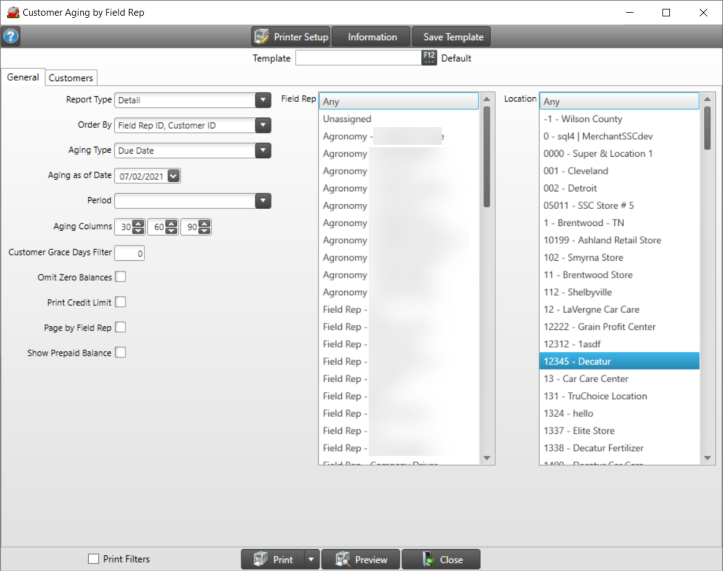Screen dimensions: 723x571
Task: Toggle the Print Filters checkbox
Action: pyautogui.click(x=94, y=560)
